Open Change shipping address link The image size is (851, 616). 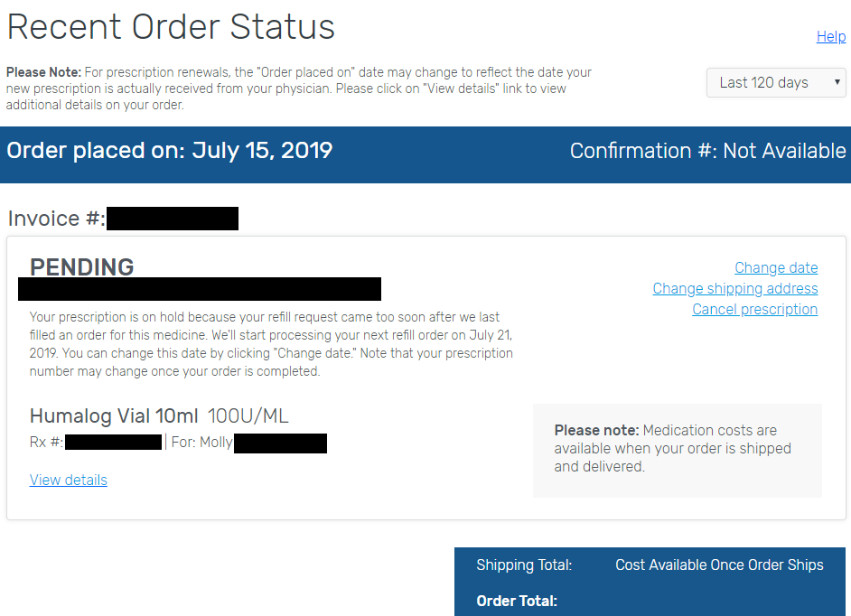[735, 288]
